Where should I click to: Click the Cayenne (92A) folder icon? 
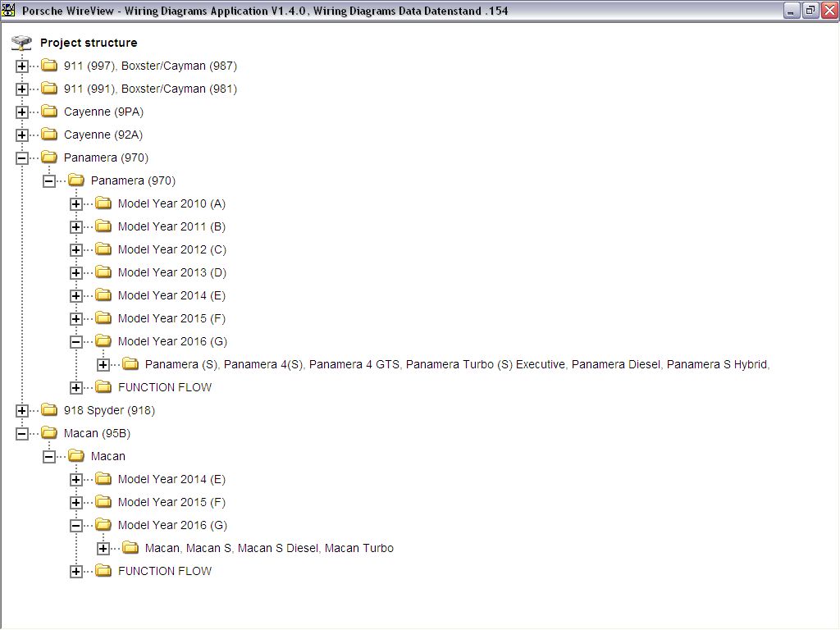tap(49, 135)
